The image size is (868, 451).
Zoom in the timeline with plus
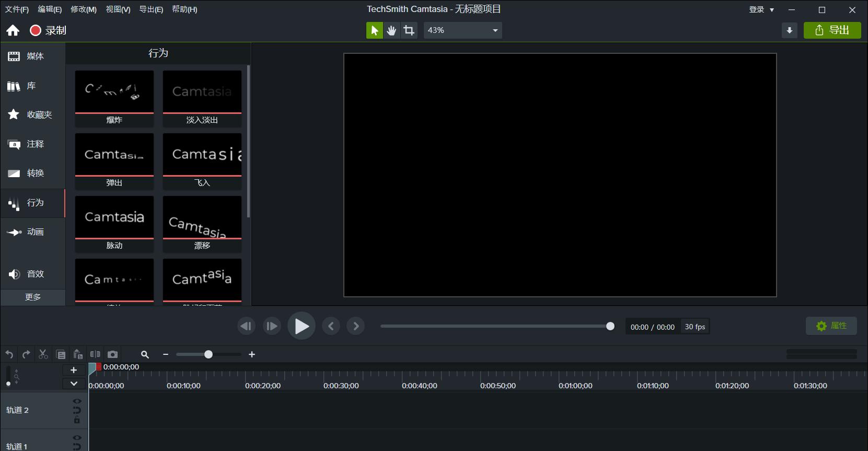coord(252,354)
